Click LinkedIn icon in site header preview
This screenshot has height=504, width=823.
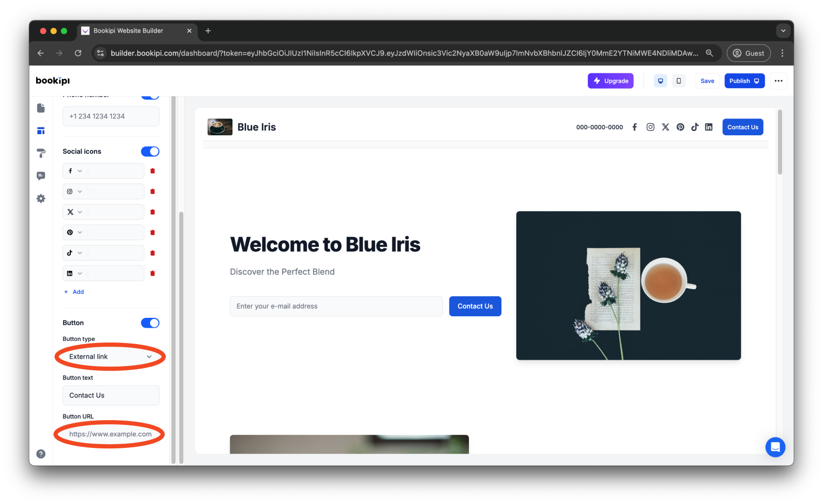coord(709,127)
